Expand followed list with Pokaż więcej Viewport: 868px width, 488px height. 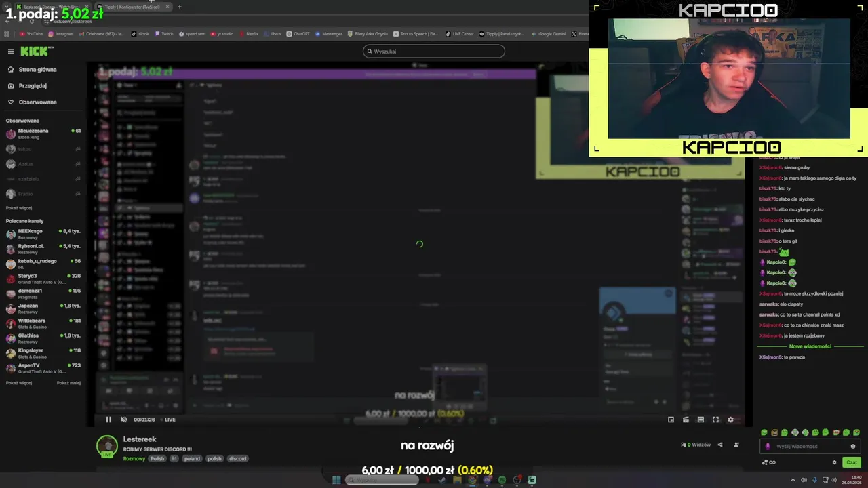(x=19, y=208)
